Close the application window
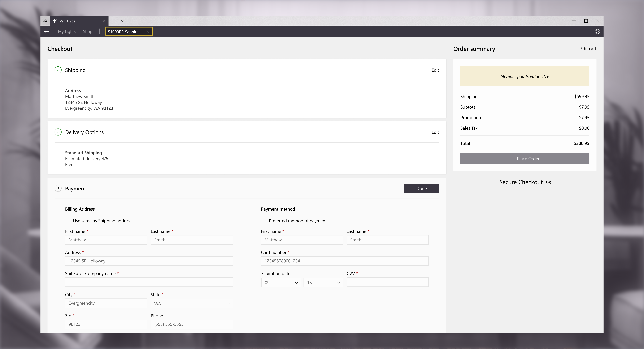This screenshot has height=349, width=644. 597,21
